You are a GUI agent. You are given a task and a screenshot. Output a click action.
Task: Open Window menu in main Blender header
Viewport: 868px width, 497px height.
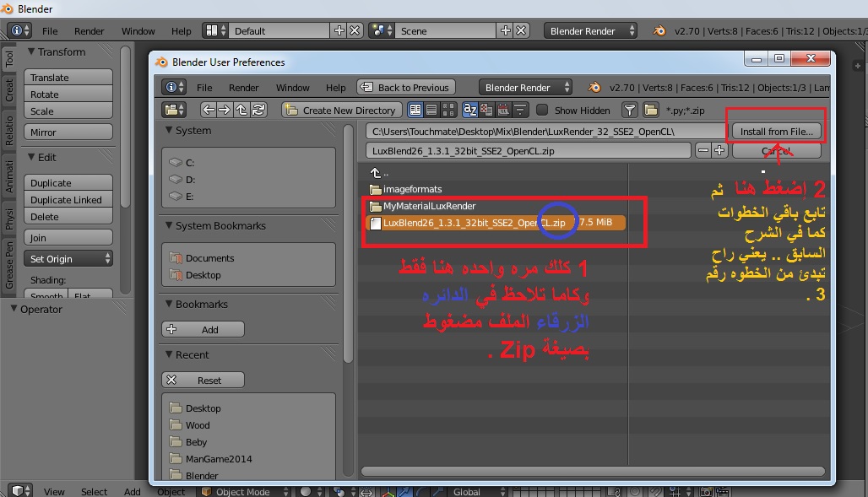pos(138,31)
